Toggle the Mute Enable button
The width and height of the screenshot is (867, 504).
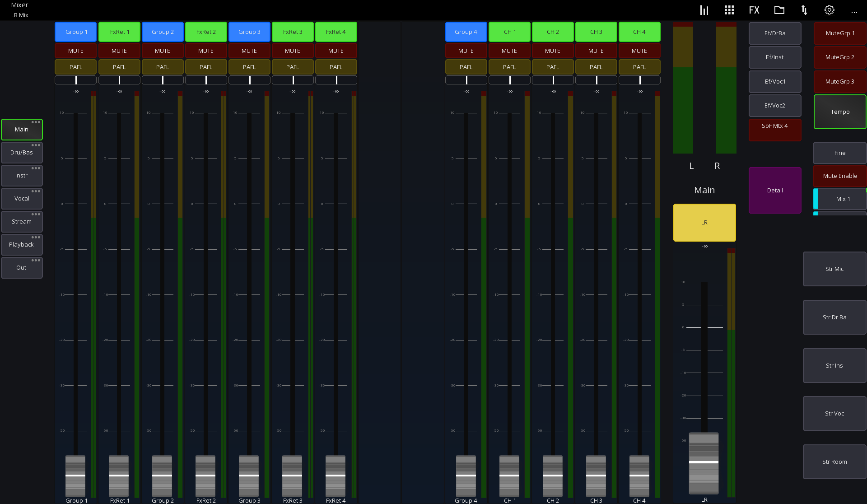coord(839,176)
